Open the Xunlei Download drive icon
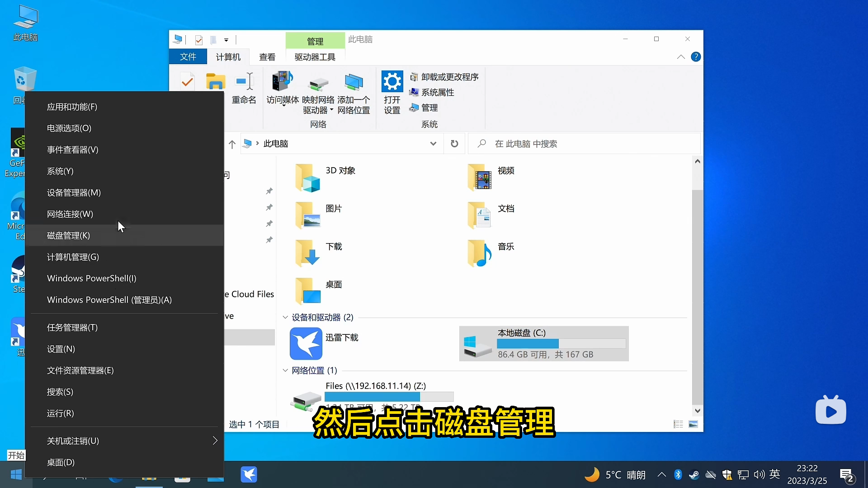Image resolution: width=868 pixels, height=488 pixels. (306, 343)
